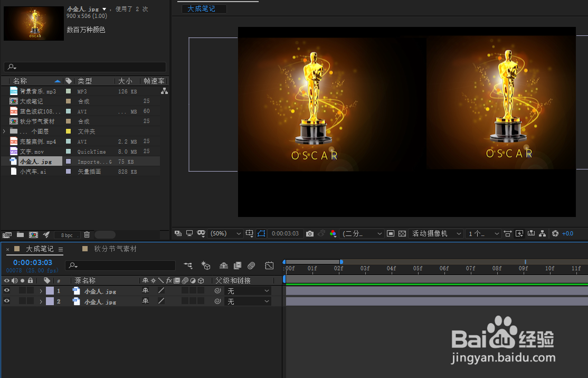Click the label tag column header in project panel
This screenshot has width=588, height=378.
(x=69, y=81)
